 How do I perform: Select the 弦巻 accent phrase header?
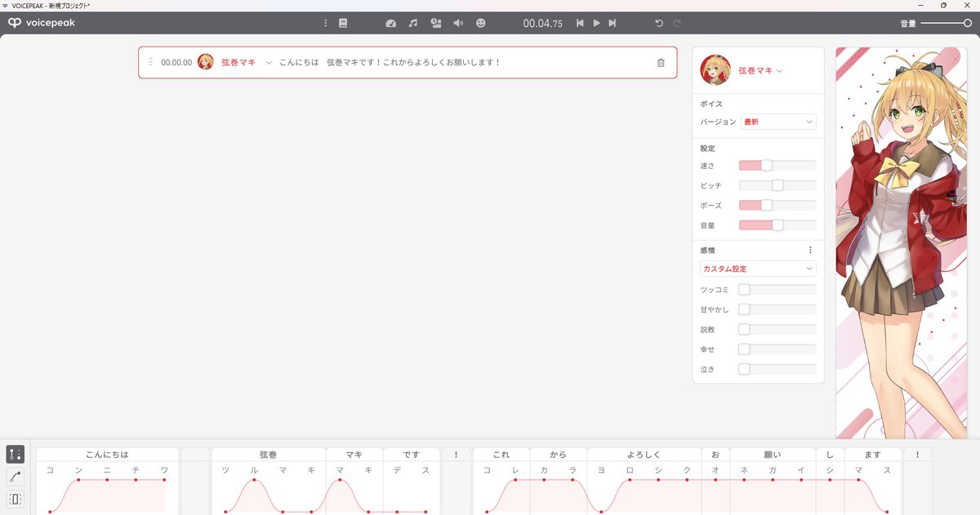pos(269,455)
